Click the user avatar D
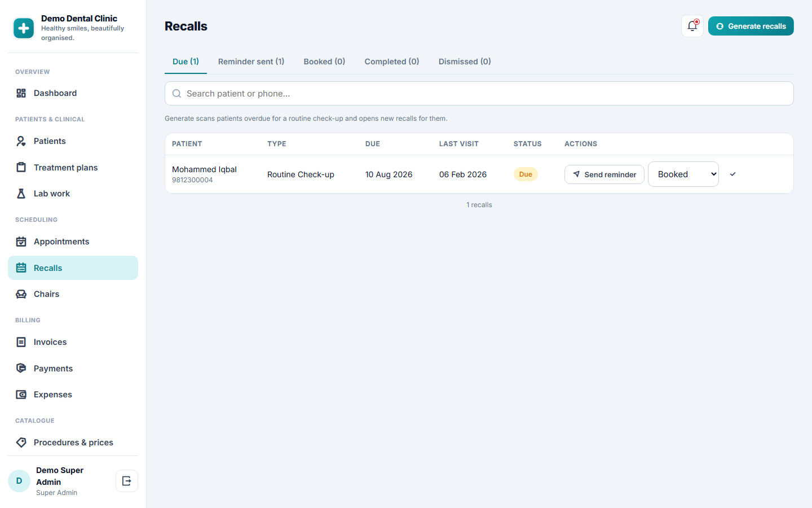 tap(19, 481)
